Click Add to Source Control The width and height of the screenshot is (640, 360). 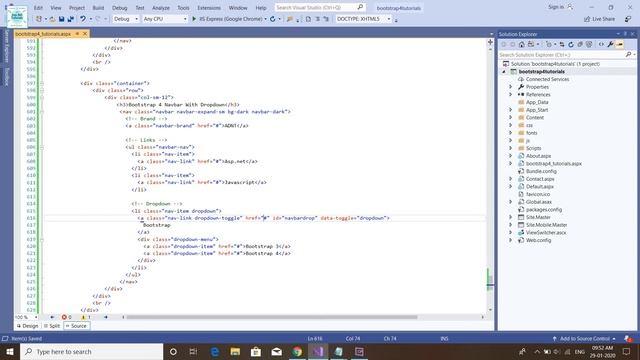tap(584, 338)
